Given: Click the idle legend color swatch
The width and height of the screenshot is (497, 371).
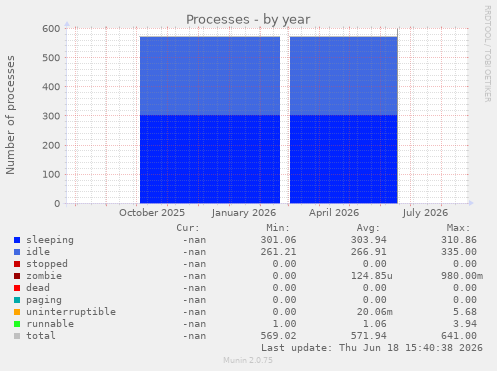Looking at the screenshot, I should (17, 252).
